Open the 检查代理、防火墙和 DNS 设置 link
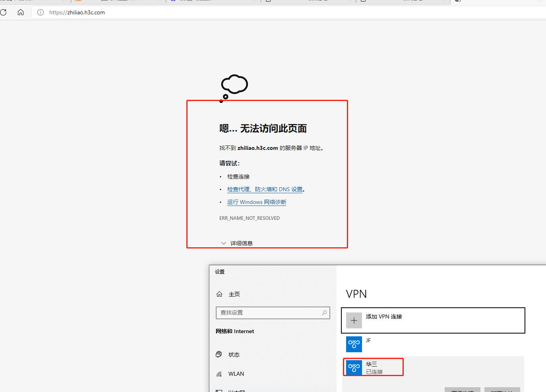 [265, 189]
